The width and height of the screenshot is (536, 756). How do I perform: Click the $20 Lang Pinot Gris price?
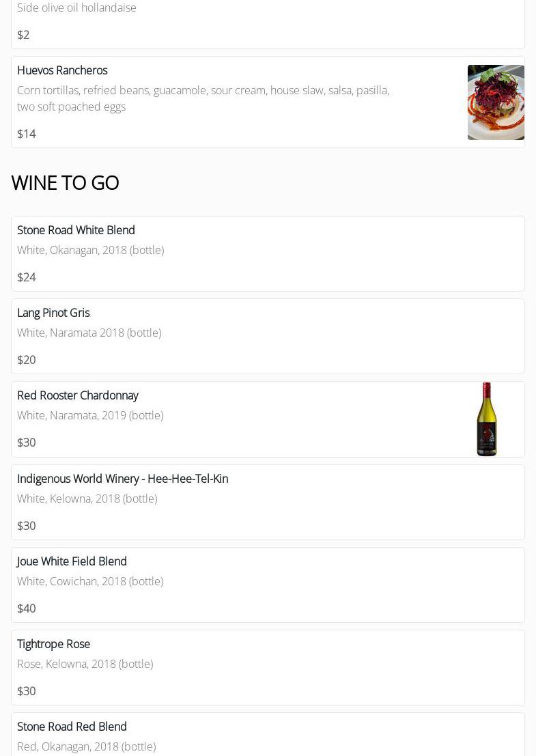(26, 360)
